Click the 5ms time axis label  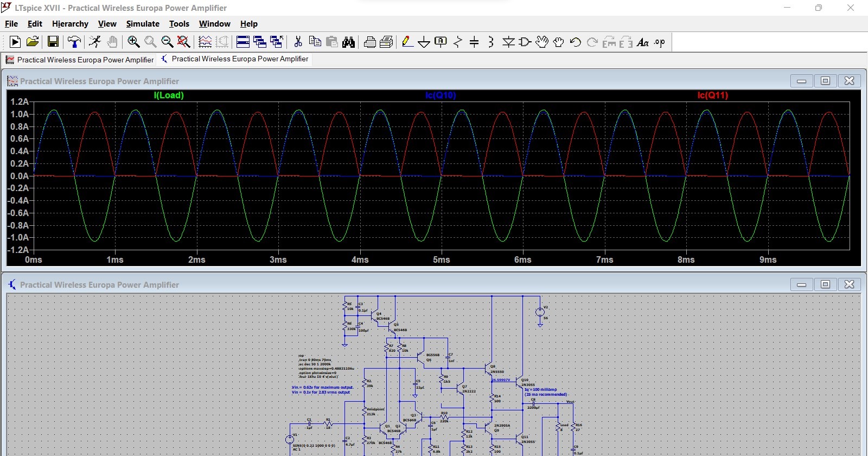coord(442,260)
